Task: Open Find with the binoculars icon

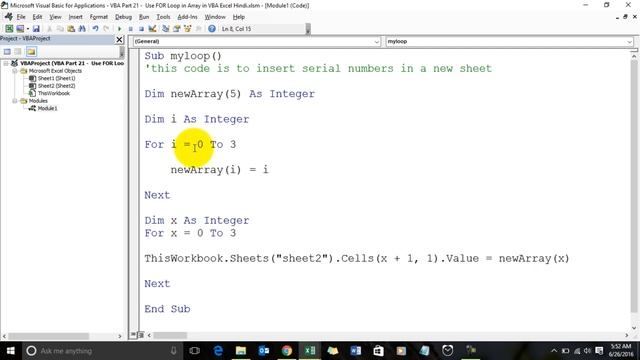Action: 82,29
